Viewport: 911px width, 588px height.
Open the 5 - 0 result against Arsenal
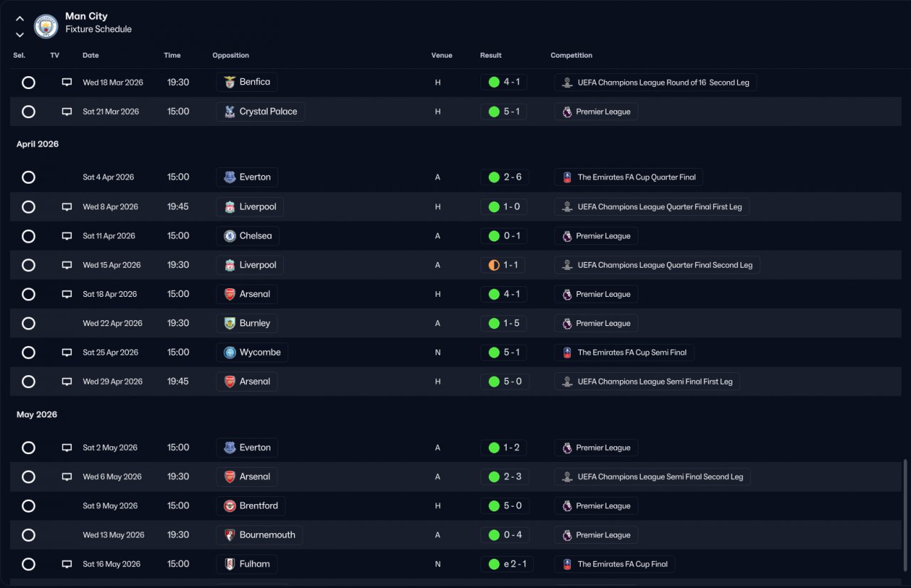(505, 382)
